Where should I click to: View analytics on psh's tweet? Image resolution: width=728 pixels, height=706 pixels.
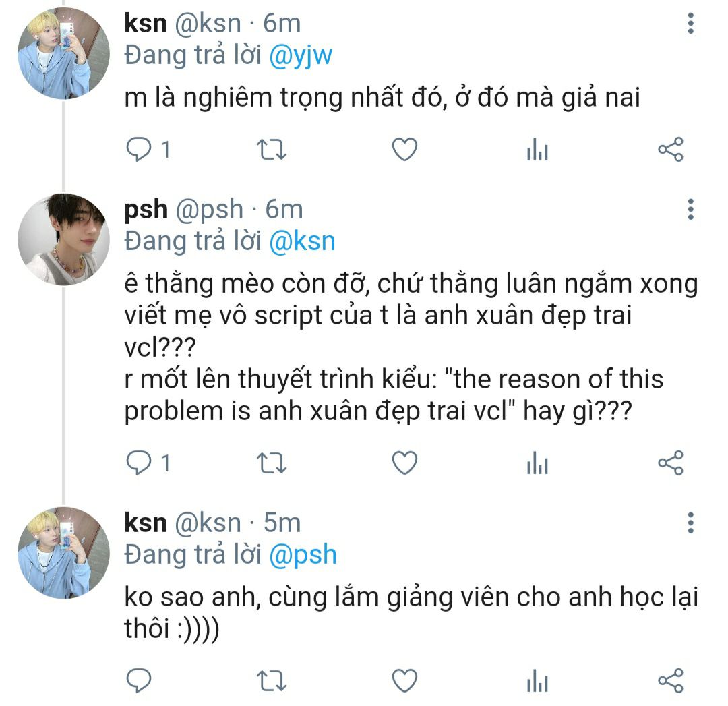[x=537, y=464]
